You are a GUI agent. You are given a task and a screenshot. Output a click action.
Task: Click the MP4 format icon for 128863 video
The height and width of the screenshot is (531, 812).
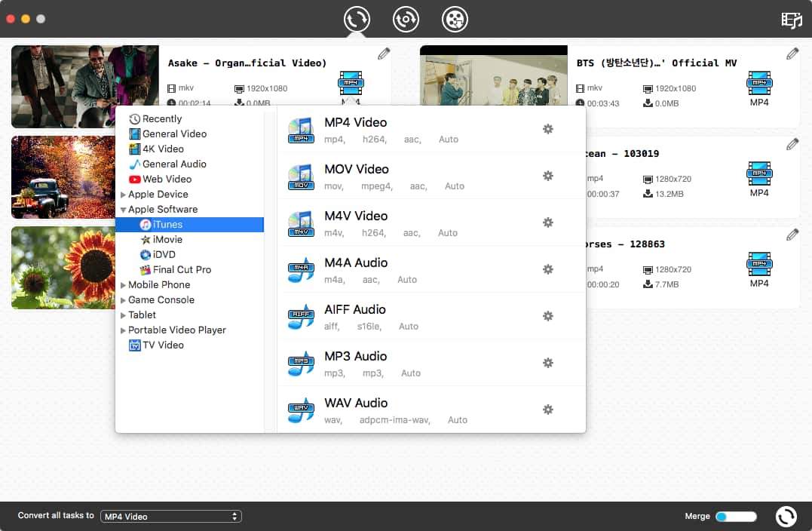[759, 264]
